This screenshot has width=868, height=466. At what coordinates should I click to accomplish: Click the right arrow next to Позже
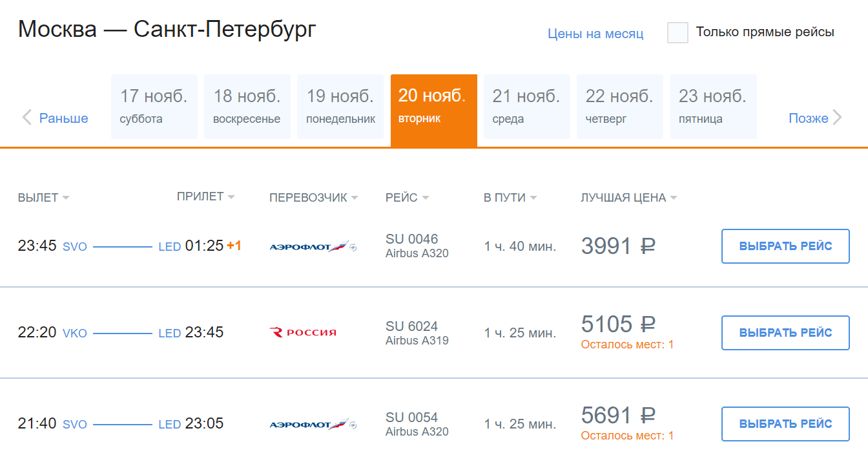tap(838, 118)
